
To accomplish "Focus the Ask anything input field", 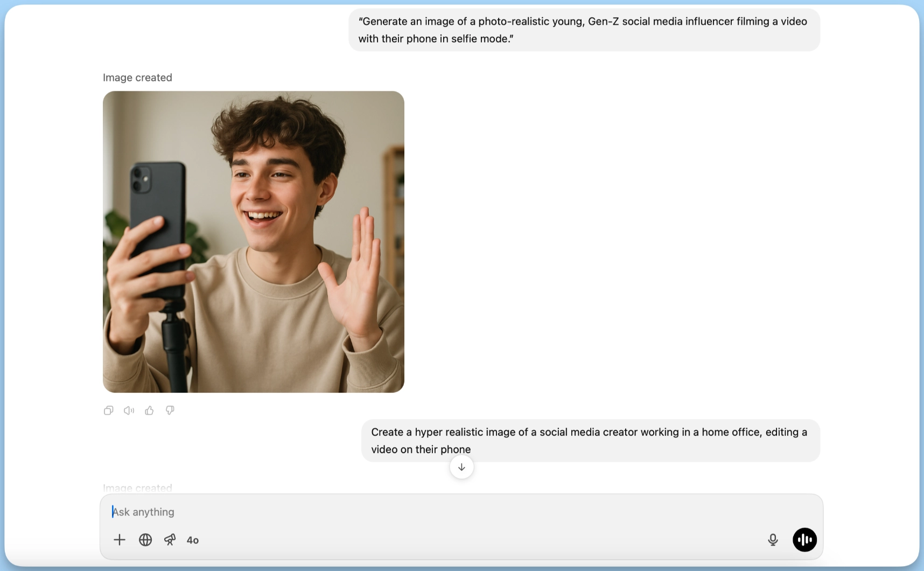I will [431, 512].
